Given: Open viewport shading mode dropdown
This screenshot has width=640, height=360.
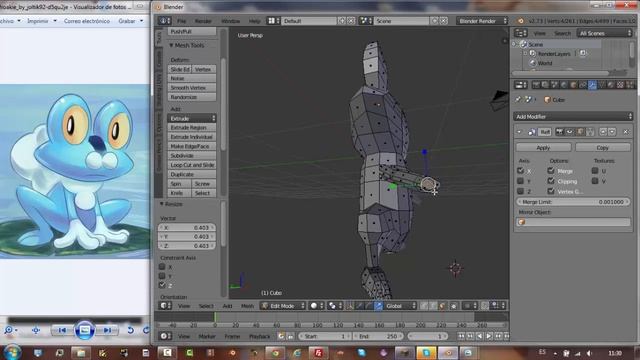Looking at the screenshot, I should (x=318, y=306).
